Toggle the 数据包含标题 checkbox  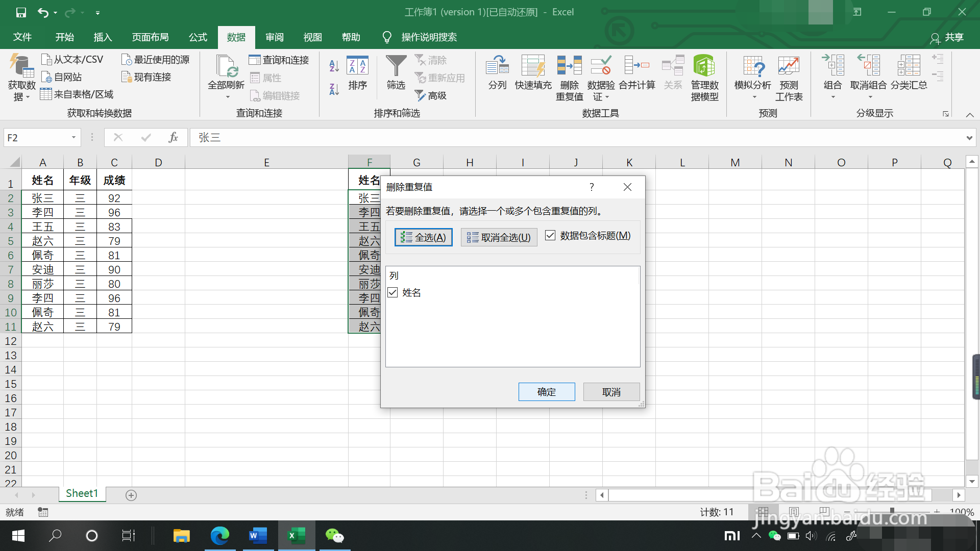point(550,236)
